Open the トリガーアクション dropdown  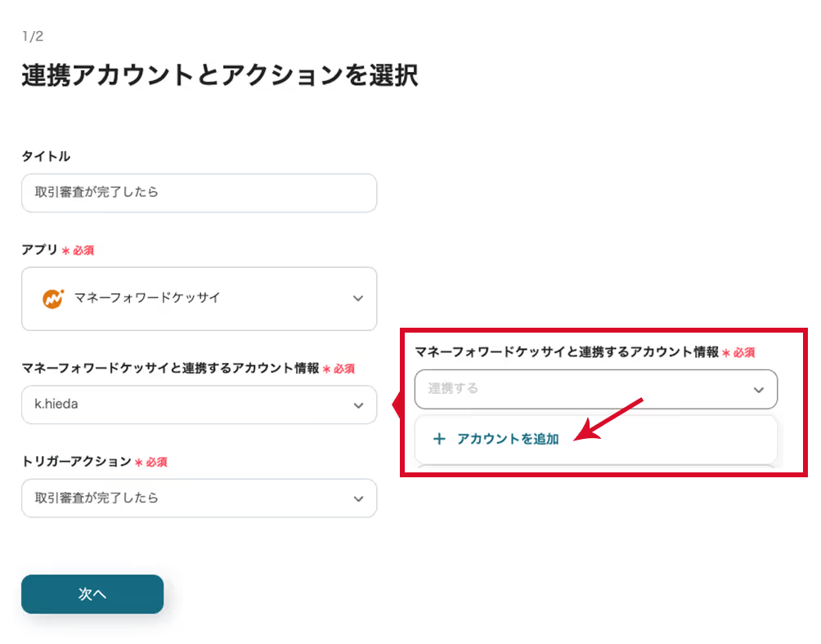pos(199,498)
